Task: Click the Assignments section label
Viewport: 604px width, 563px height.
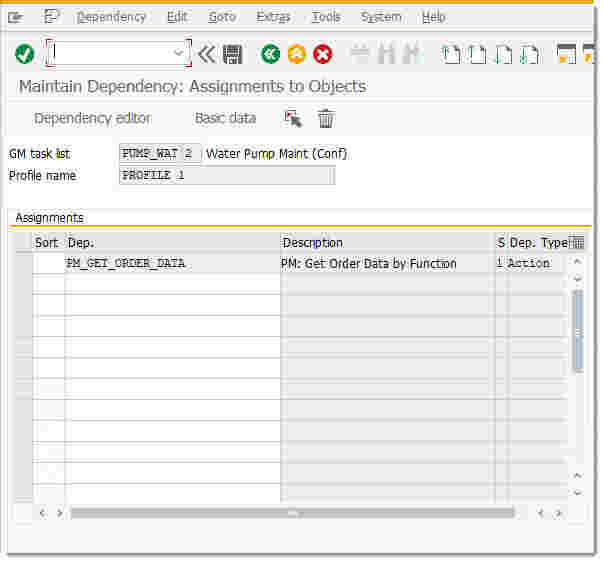Action: tap(49, 218)
